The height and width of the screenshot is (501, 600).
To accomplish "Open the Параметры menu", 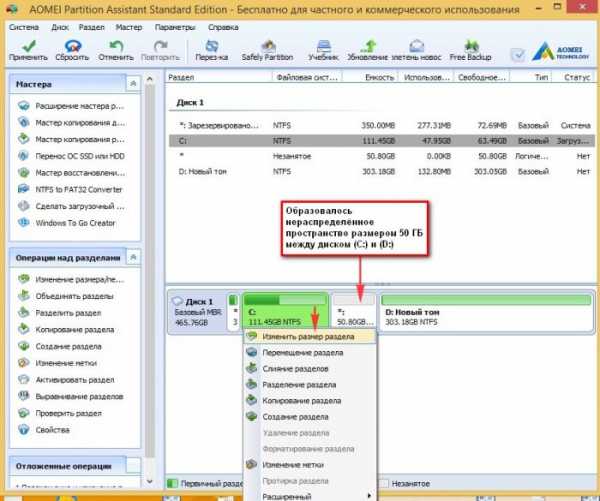I will point(175,27).
